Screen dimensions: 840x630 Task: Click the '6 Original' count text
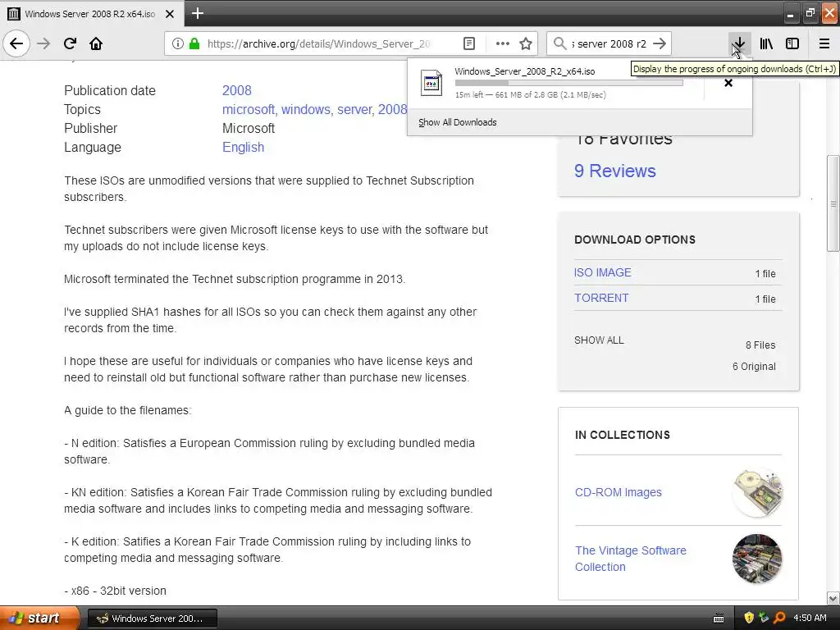coord(755,367)
